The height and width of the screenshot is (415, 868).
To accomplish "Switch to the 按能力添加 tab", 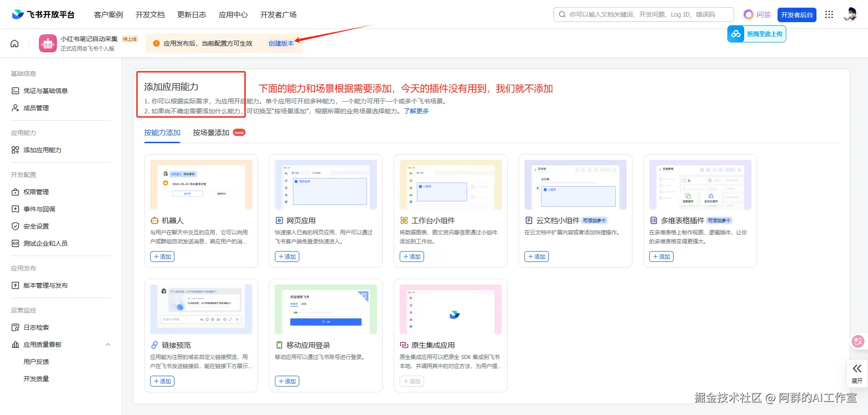I will coord(162,133).
